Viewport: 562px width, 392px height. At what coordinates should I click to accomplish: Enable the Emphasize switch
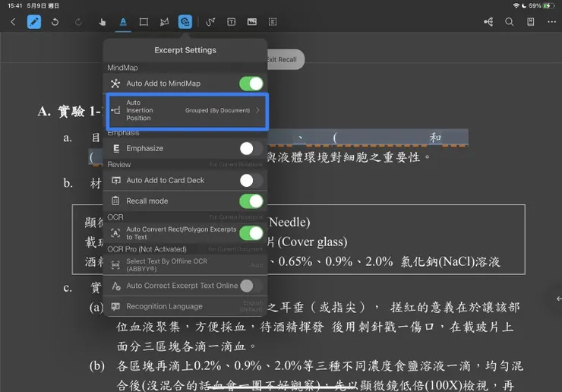251,148
